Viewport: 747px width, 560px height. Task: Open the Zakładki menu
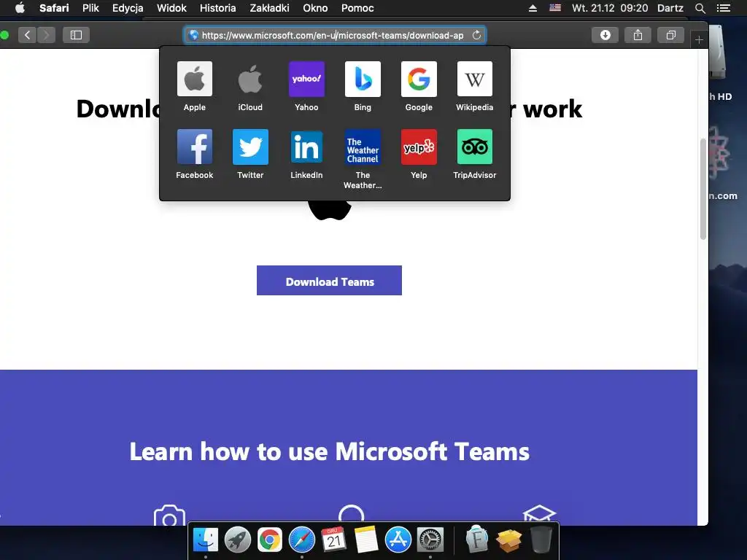270,8
